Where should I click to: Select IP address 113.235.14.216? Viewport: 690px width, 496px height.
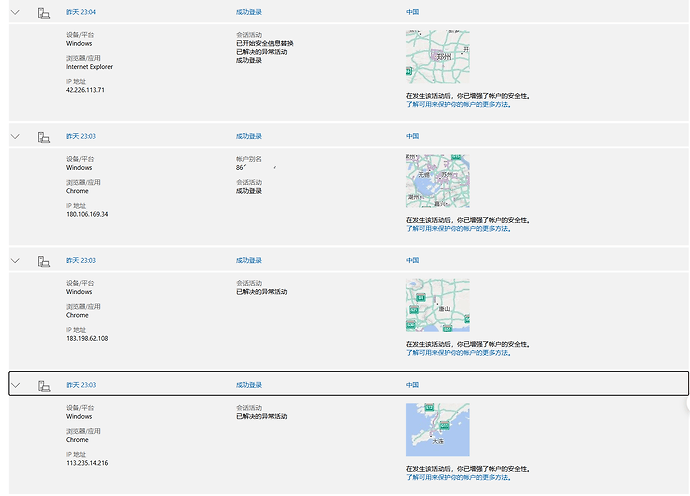[x=87, y=463]
